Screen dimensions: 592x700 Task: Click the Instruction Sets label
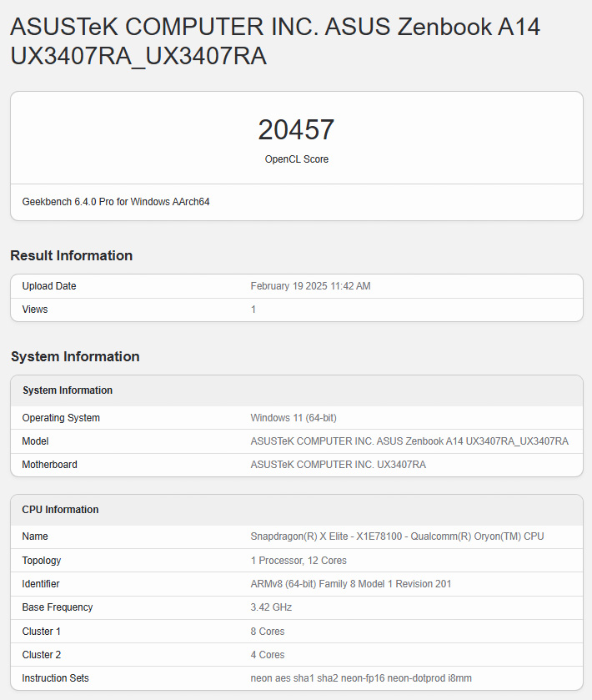click(x=55, y=678)
